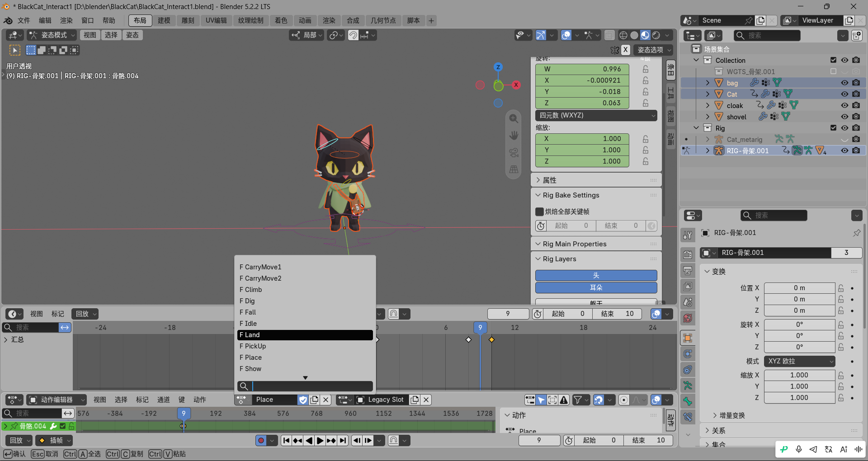868x461 pixels.
Task: Unlink the Place action with X
Action: point(325,400)
